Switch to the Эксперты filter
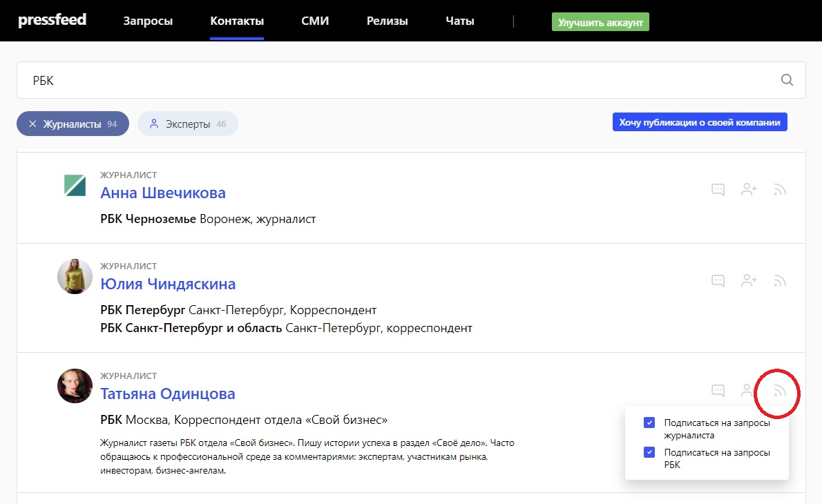Viewport: 822px width, 504px height. click(188, 124)
